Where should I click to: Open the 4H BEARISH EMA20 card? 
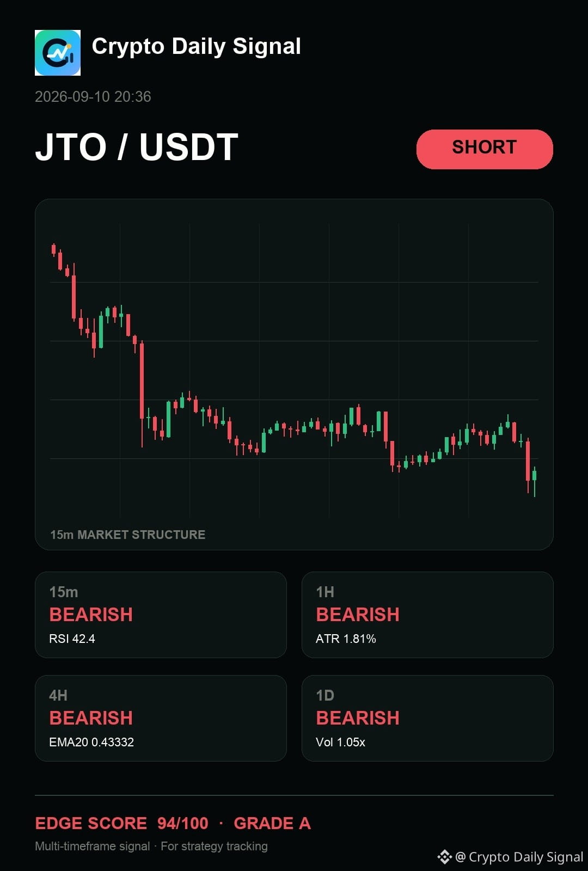161,718
